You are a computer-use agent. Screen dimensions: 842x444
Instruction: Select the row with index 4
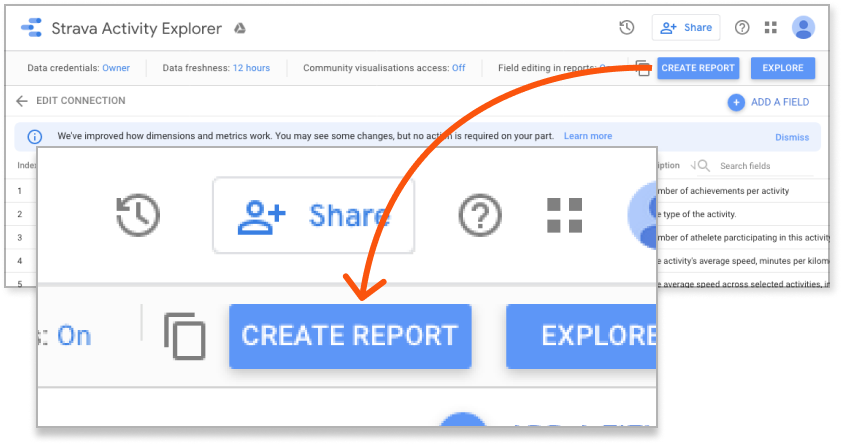pyautogui.click(x=20, y=261)
